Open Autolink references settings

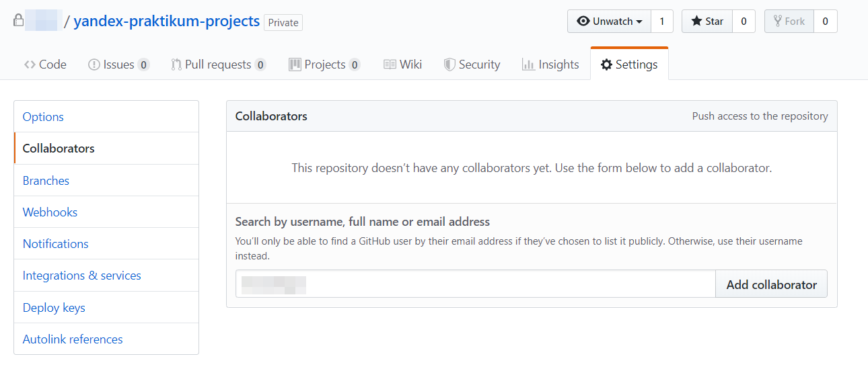click(x=73, y=339)
